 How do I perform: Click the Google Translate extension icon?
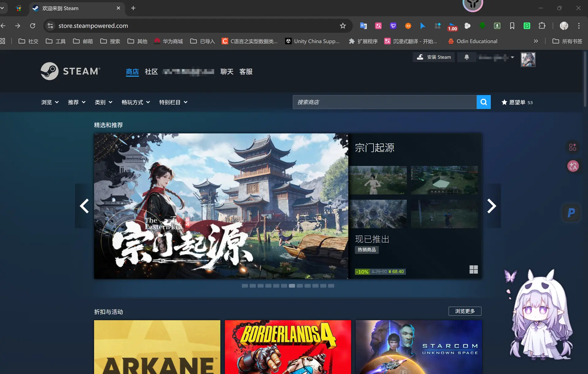point(364,26)
